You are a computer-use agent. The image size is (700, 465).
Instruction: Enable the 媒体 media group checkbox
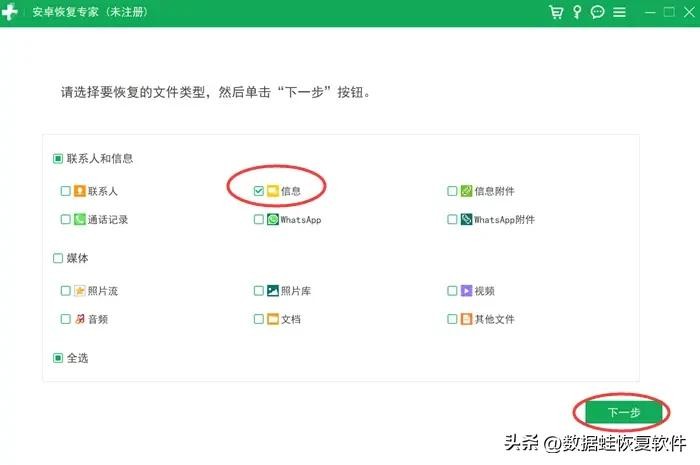pos(58,258)
